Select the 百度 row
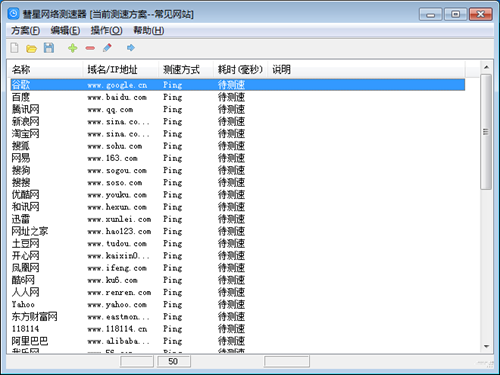500x375 pixels. [238, 97]
